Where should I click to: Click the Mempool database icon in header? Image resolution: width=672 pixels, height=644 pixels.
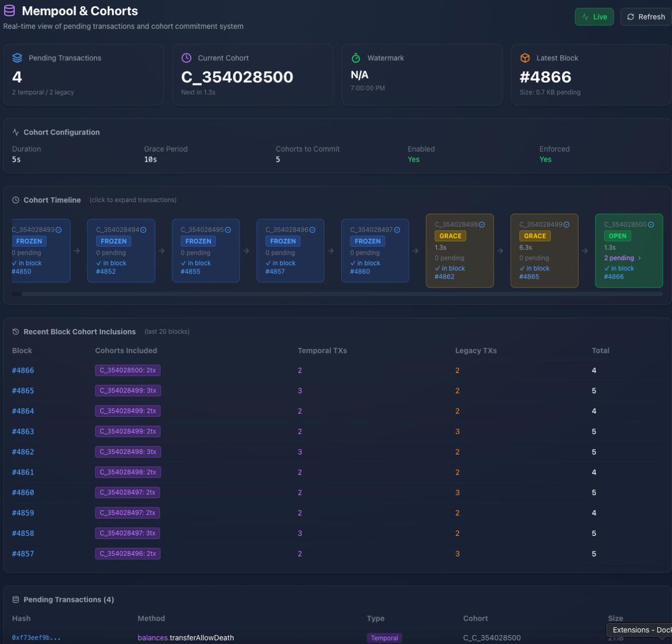(x=10, y=11)
